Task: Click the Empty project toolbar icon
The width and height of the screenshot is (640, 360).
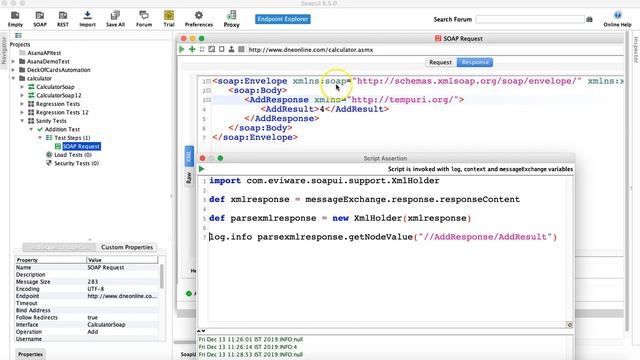Action: click(x=15, y=19)
